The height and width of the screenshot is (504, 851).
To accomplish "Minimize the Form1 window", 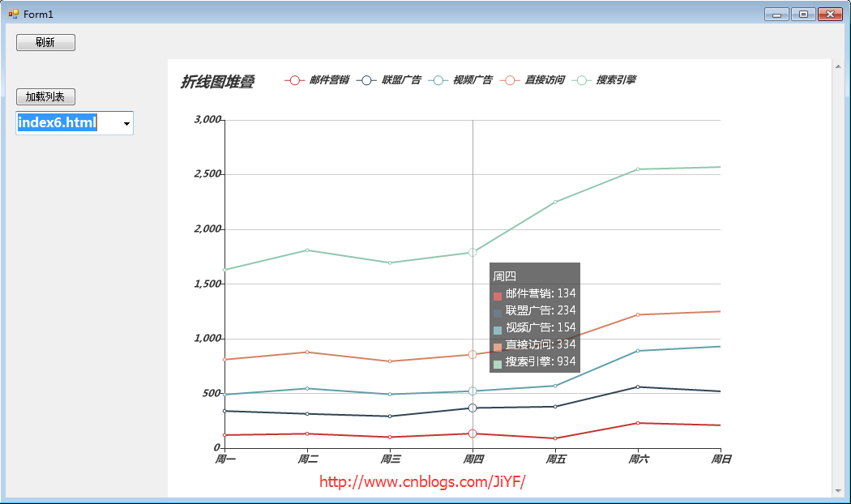I will [x=776, y=15].
